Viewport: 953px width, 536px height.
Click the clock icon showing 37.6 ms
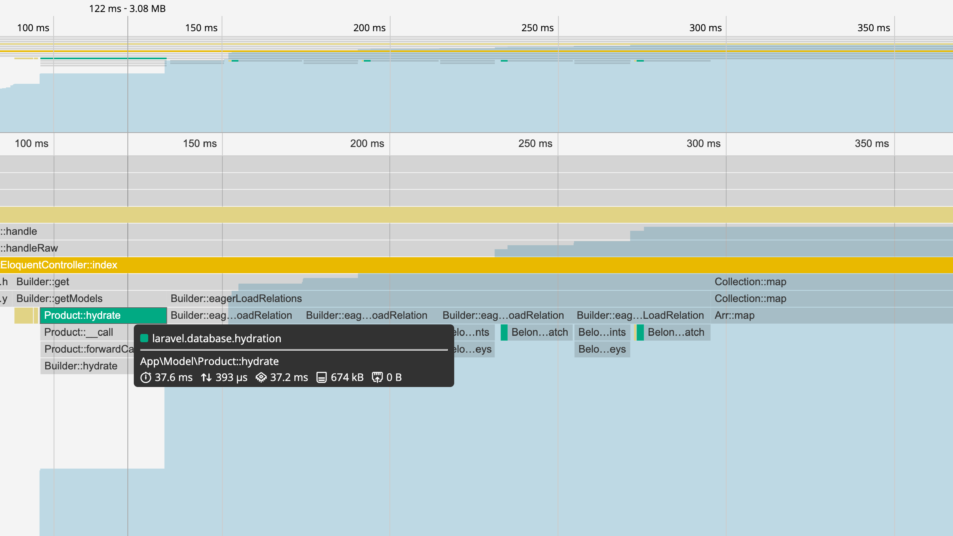pos(146,378)
